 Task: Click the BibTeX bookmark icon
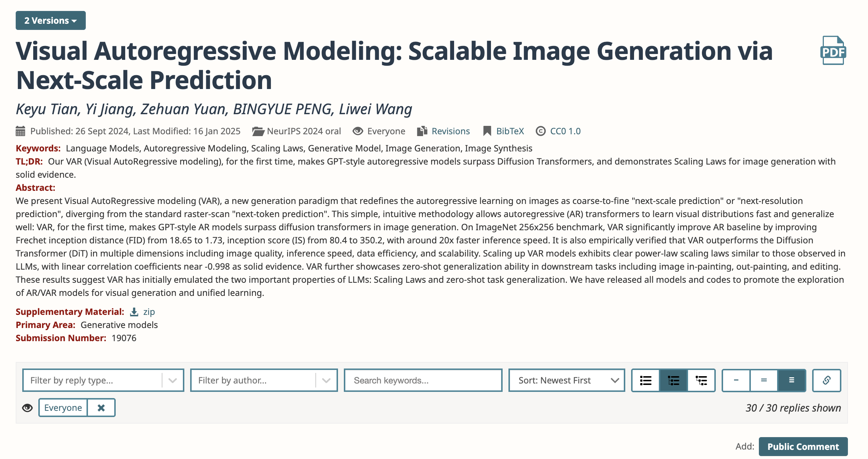click(487, 131)
